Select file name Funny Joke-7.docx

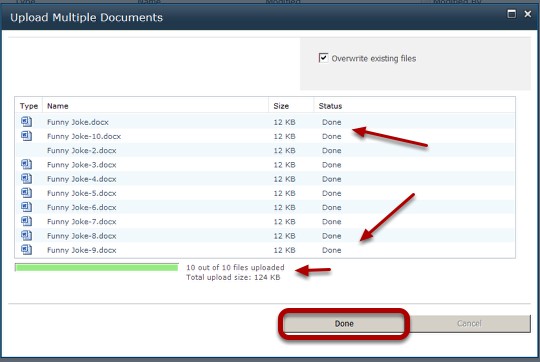click(82, 221)
